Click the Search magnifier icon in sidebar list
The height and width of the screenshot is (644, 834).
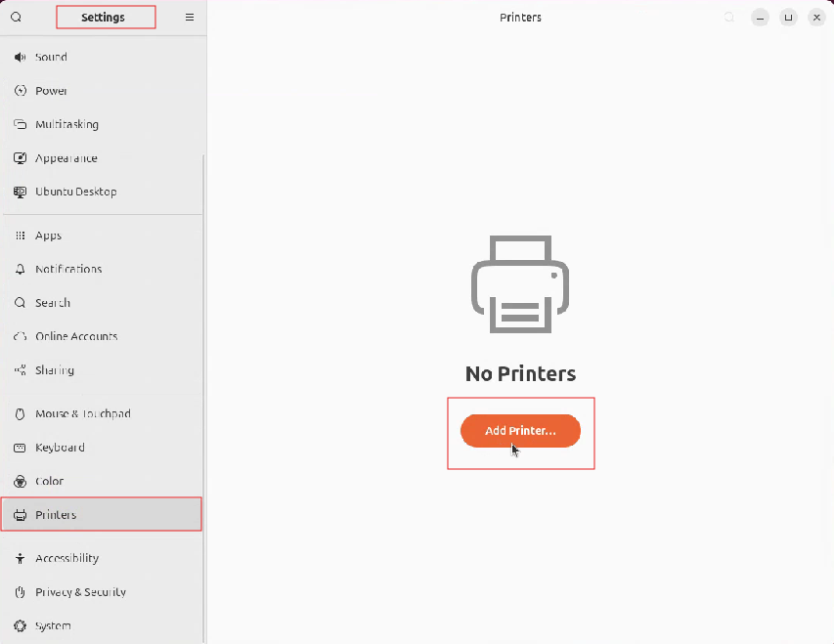(x=20, y=303)
